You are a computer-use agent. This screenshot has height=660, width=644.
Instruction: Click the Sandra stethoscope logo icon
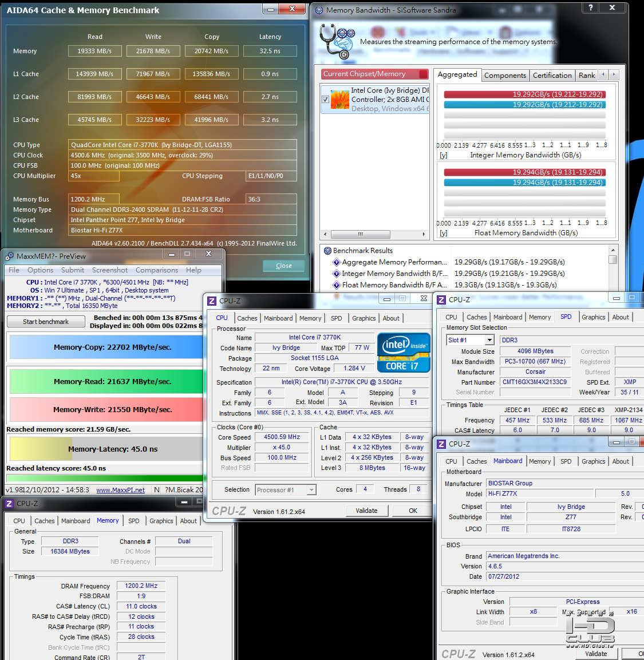pyautogui.click(x=337, y=41)
